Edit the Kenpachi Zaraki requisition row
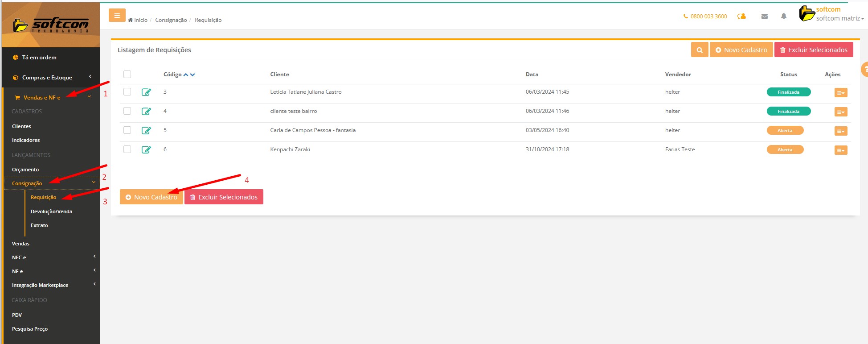The image size is (868, 344). tap(146, 150)
